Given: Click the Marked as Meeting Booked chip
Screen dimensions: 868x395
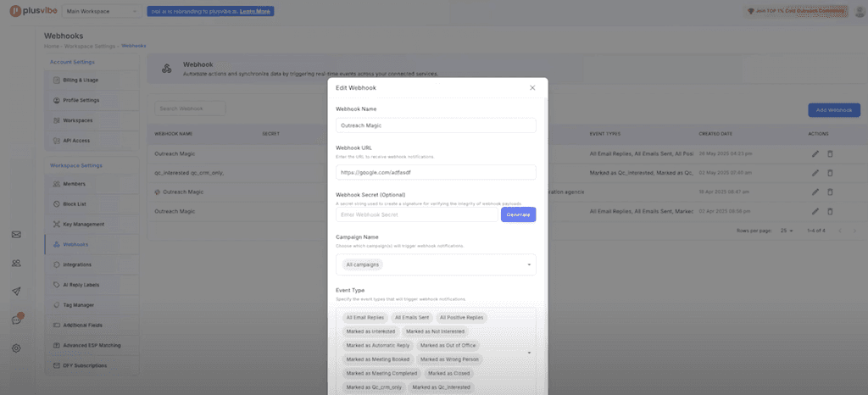Looking at the screenshot, I should [x=377, y=359].
